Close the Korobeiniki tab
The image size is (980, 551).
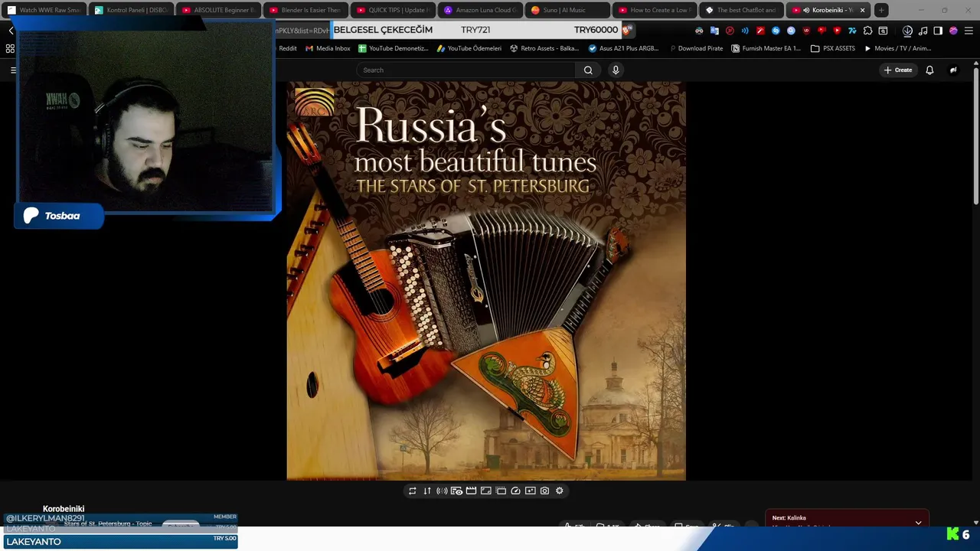pos(863,10)
